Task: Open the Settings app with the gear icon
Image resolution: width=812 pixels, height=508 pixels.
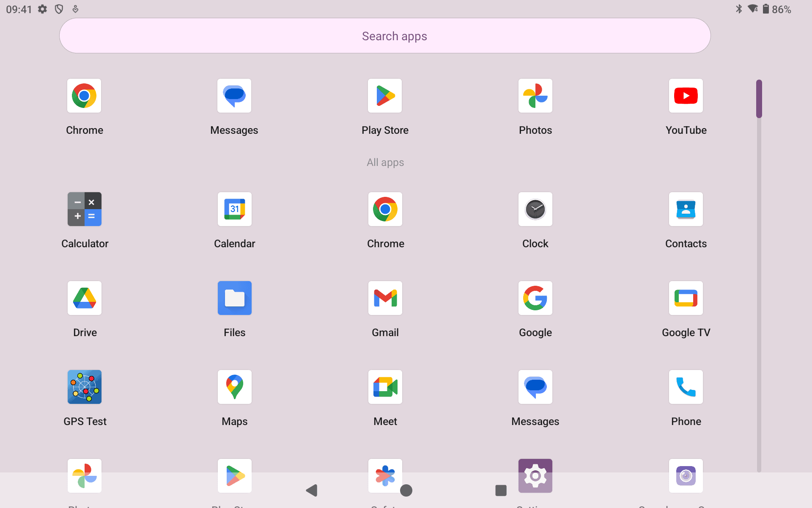Action: (535, 476)
